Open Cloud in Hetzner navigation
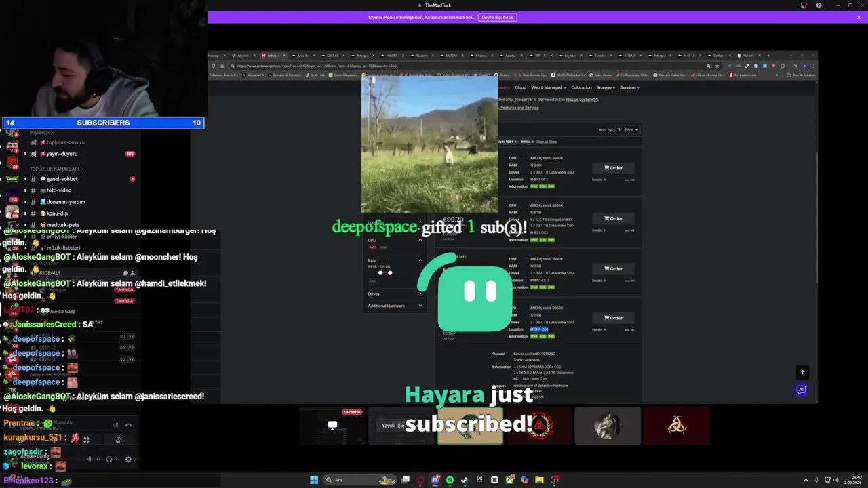Viewport: 868px width, 488px height. coord(520,87)
